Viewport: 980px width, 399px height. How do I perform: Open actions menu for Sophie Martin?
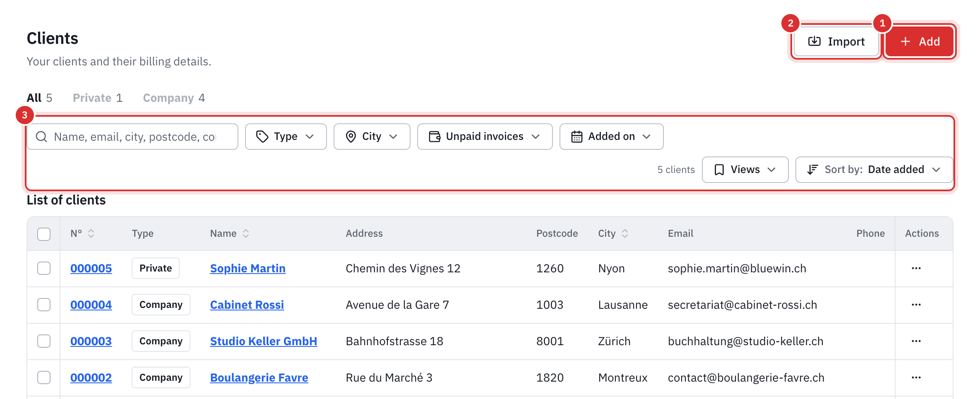pos(916,268)
